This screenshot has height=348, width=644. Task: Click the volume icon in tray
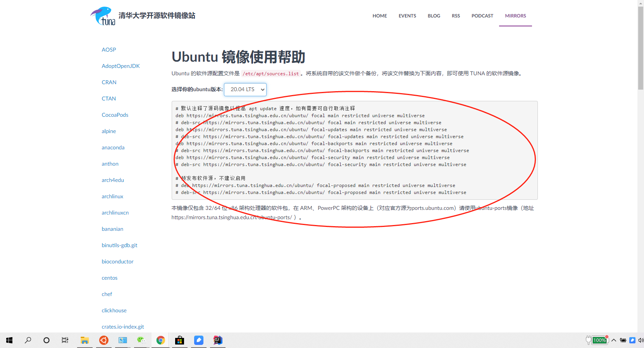(641, 340)
